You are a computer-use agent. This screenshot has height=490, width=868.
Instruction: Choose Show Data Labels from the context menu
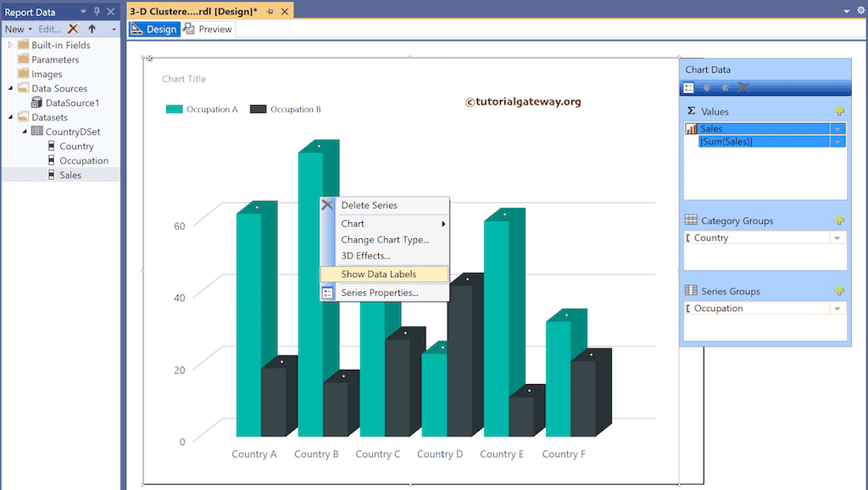379,274
